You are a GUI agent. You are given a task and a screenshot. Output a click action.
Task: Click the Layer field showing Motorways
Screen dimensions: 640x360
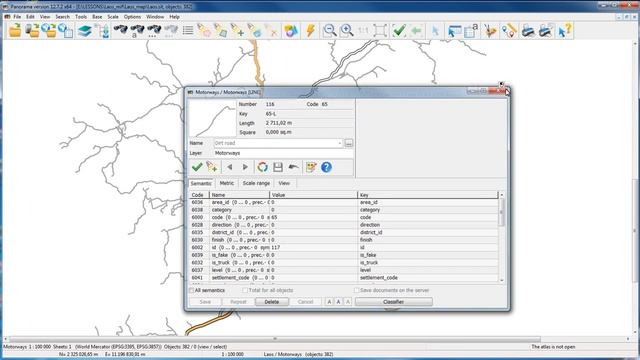(x=283, y=153)
